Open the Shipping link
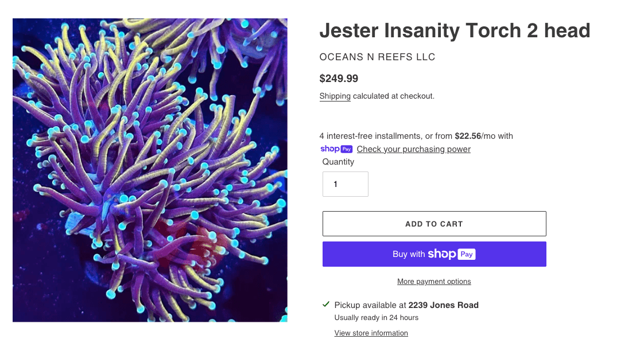 click(x=335, y=96)
